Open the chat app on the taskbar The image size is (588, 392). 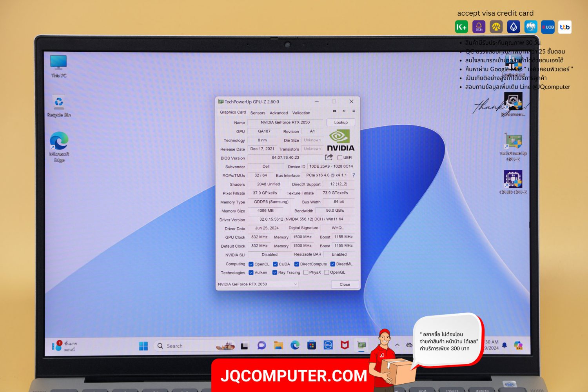click(261, 345)
